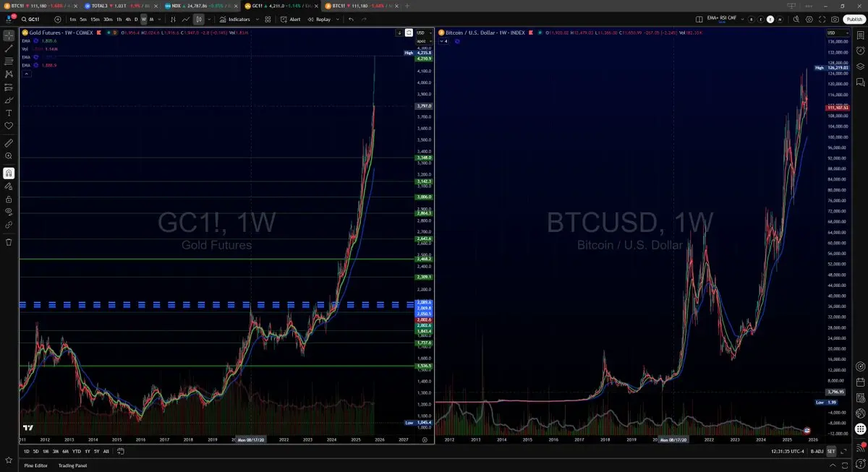Image resolution: width=868 pixels, height=472 pixels.
Task: Open the Indicators dialog
Action: point(235,19)
